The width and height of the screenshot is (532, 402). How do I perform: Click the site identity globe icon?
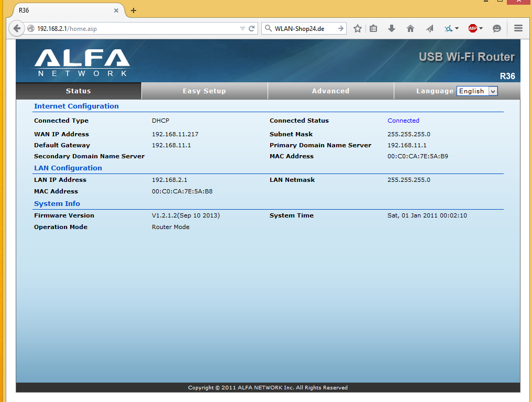31,28
